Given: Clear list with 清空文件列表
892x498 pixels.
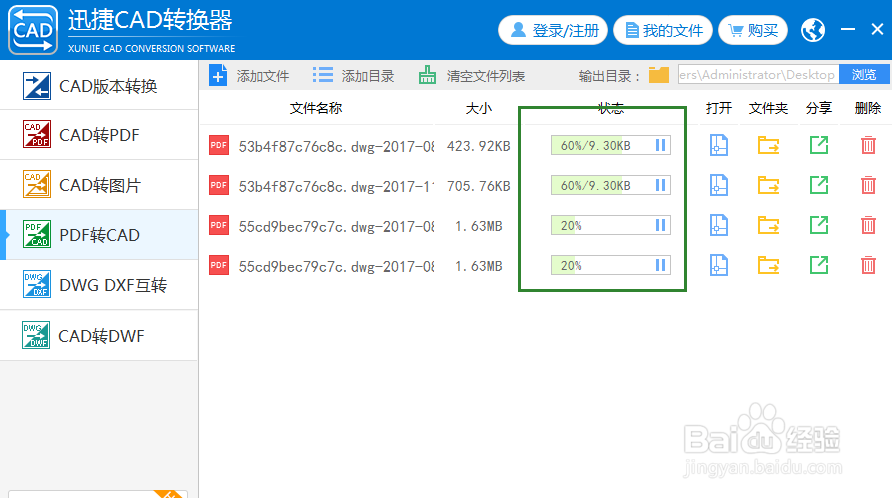Looking at the screenshot, I should [472, 76].
